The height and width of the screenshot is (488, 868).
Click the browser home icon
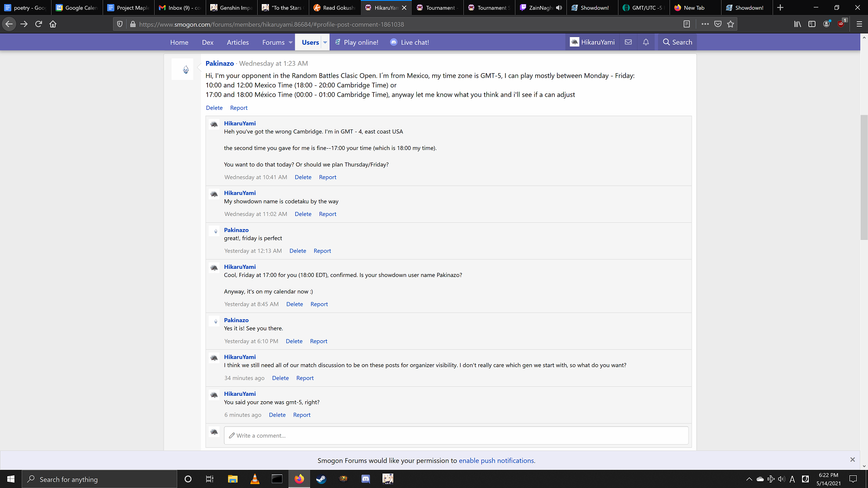[53, 24]
